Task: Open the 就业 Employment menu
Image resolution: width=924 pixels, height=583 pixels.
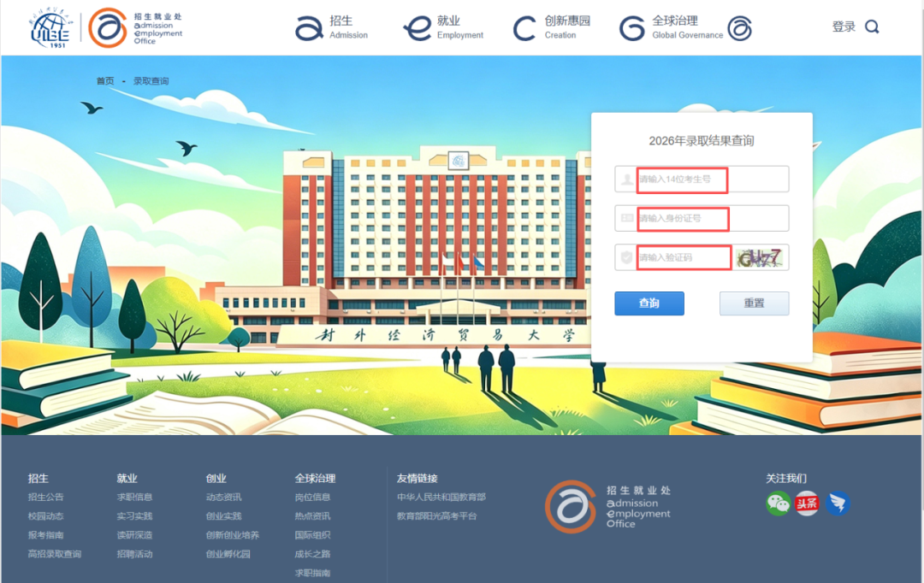Action: tap(444, 27)
